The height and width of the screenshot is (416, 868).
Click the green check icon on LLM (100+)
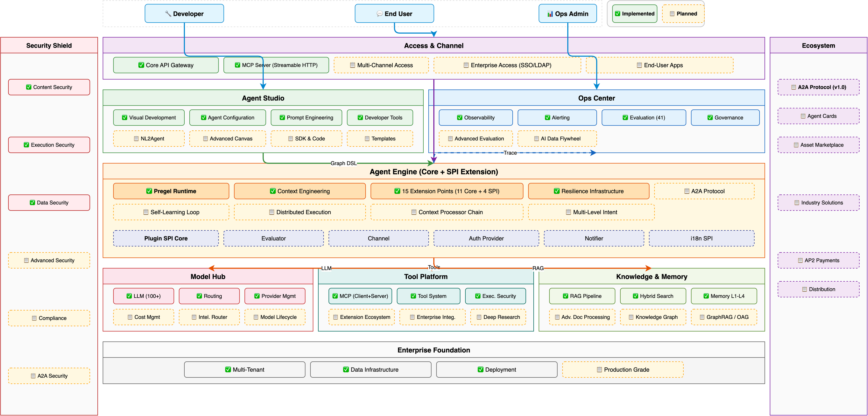pos(129,296)
